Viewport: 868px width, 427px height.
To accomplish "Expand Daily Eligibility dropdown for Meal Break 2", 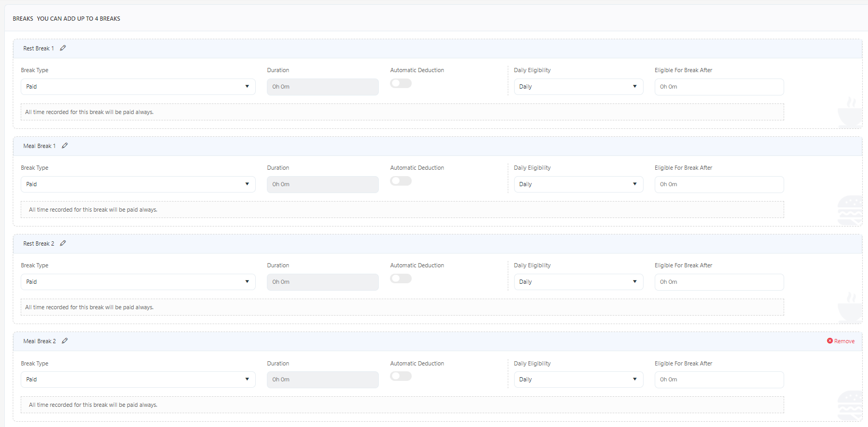I will click(x=578, y=380).
